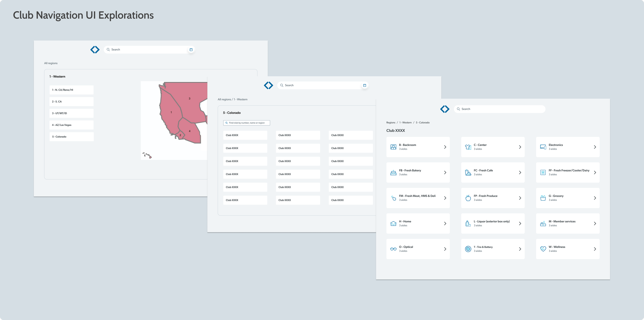Click the Optical glasses icon
Screen dimensions: 644x320
point(393,249)
